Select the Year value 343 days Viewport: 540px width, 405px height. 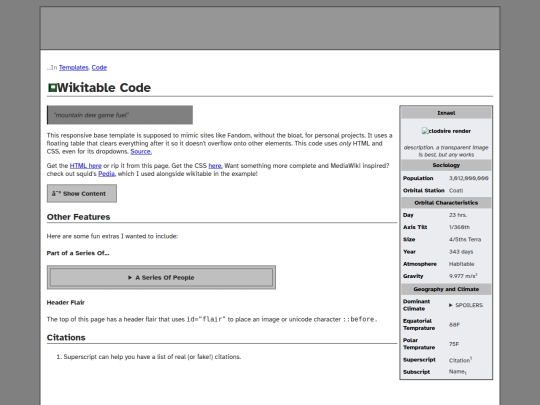[461, 252]
